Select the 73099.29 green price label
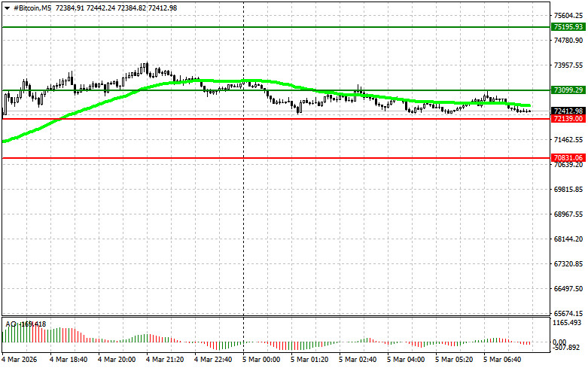588x368 pixels. (x=568, y=90)
